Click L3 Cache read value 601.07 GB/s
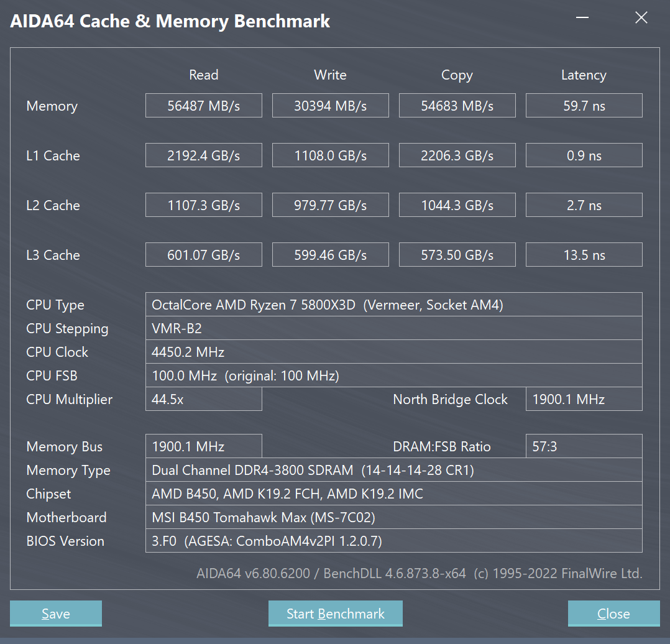This screenshot has width=670, height=644. pos(203,255)
